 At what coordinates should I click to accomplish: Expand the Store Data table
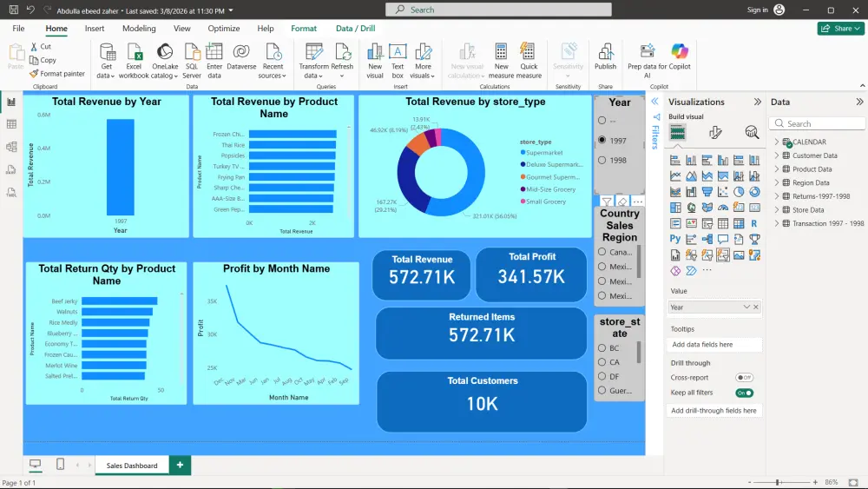(777, 210)
